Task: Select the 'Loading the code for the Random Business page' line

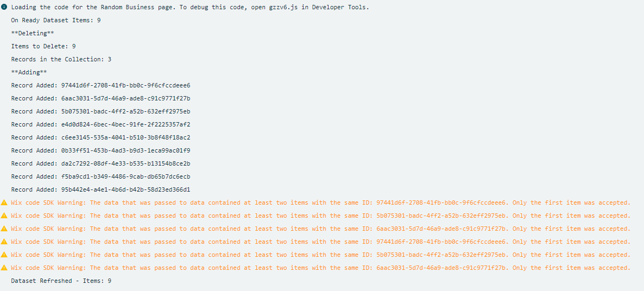Action: (x=190, y=7)
